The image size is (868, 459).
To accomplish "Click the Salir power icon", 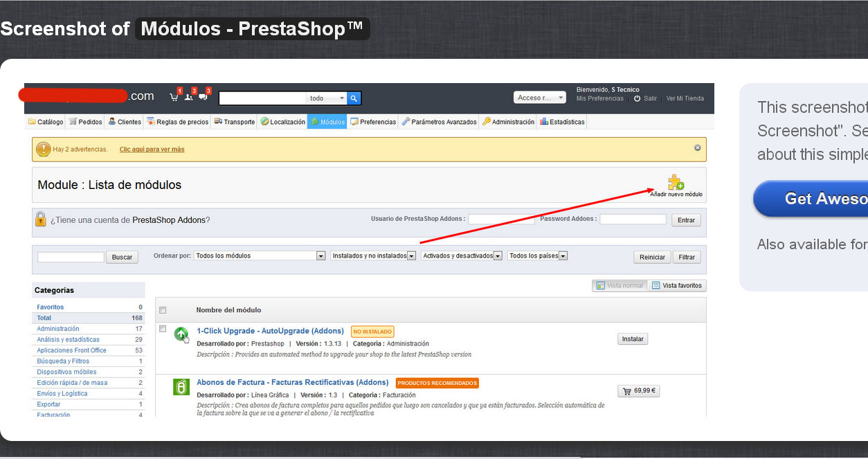I will pyautogui.click(x=638, y=98).
